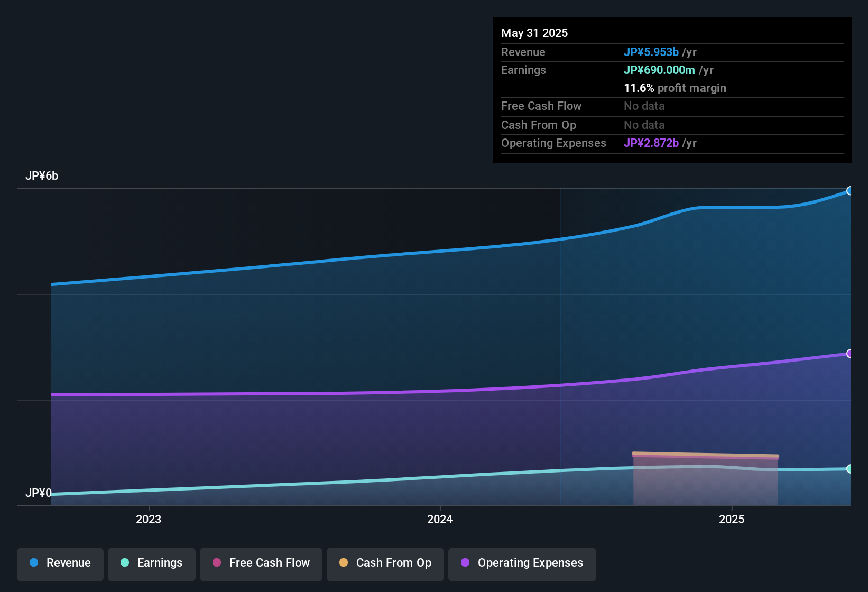This screenshot has width=868, height=592.
Task: Select the 2025 x-axis label
Action: [x=732, y=519]
